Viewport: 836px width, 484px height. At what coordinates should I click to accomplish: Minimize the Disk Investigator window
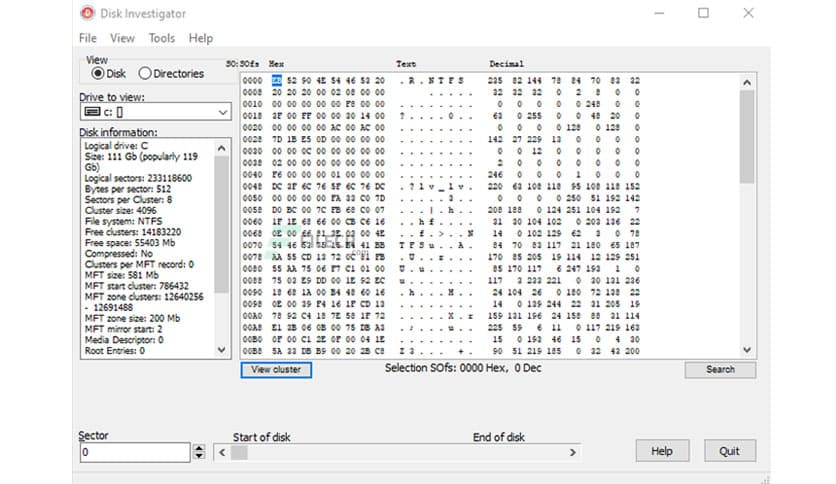(660, 13)
